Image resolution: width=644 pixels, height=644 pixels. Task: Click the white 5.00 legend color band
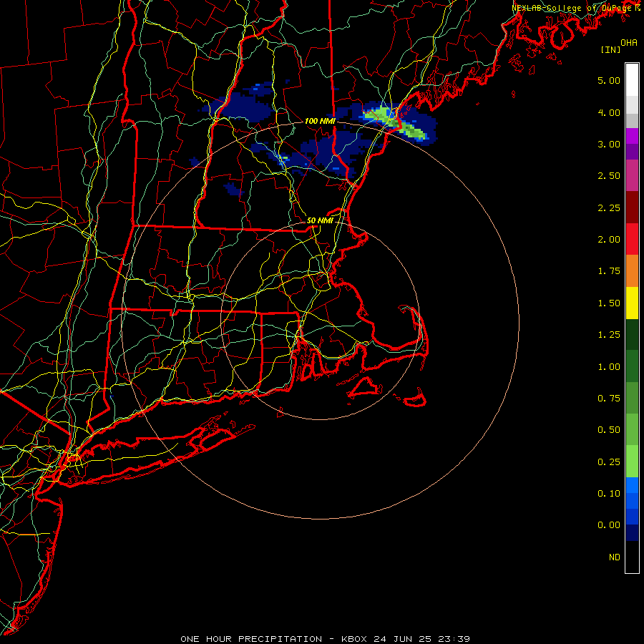(632, 80)
